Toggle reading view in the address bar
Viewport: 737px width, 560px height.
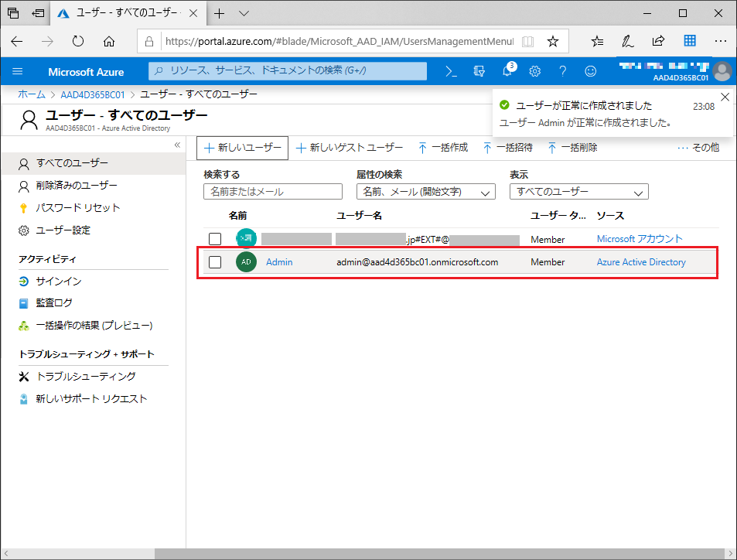(x=528, y=41)
